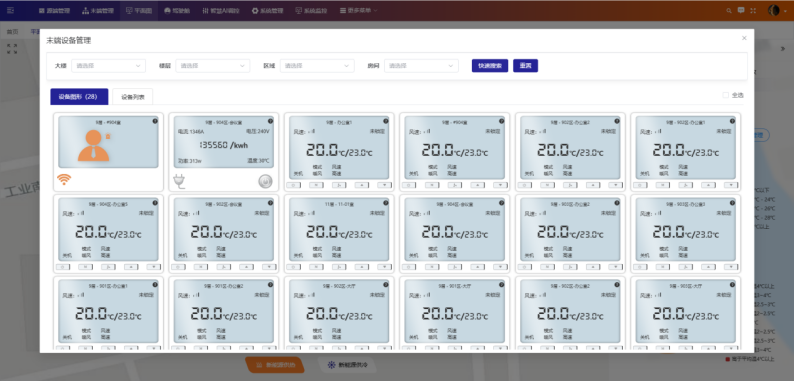Toggle the round power button on meter card
The image size is (794, 382).
click(265, 181)
